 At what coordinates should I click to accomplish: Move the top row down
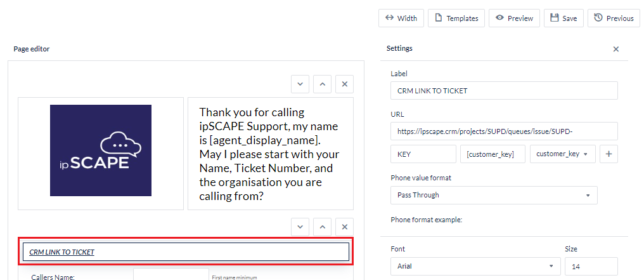point(301,84)
